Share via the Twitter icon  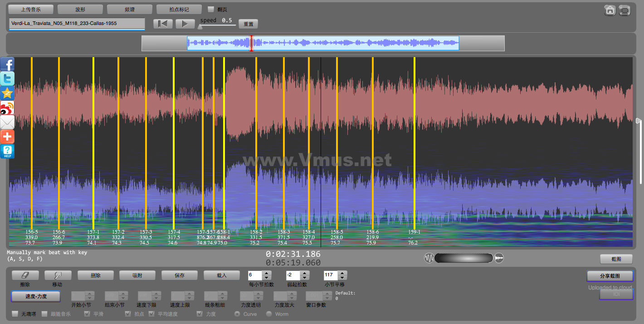[x=7, y=79]
